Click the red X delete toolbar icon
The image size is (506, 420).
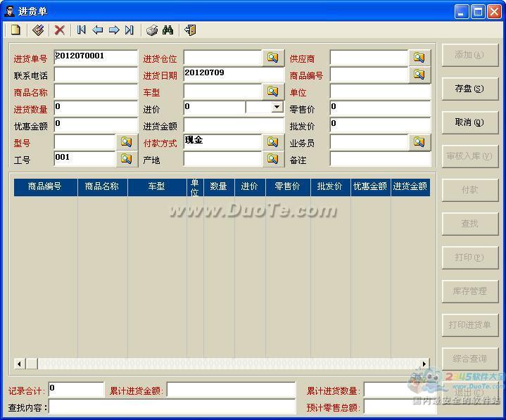(59, 30)
